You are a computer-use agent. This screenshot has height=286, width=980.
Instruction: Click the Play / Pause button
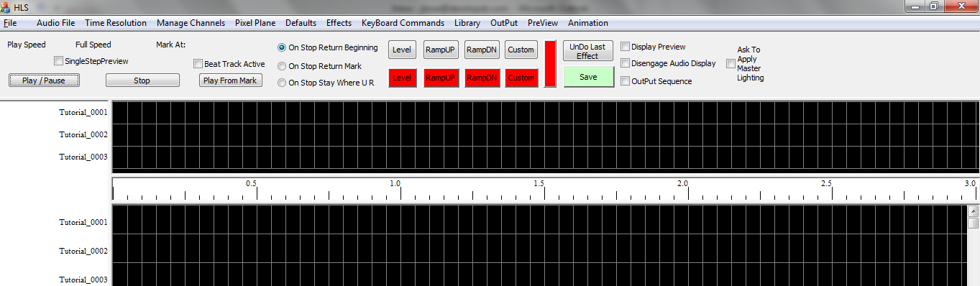(x=44, y=80)
